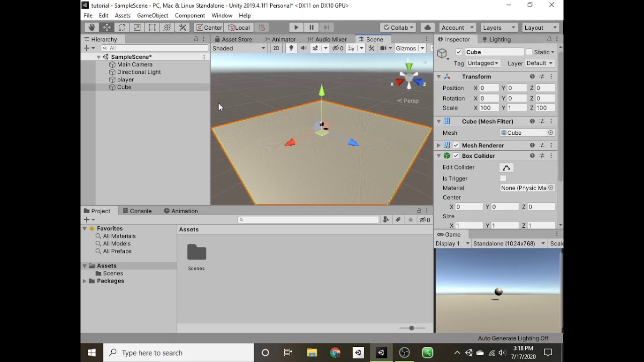Image resolution: width=644 pixels, height=362 pixels.
Task: Open the Mesh object picker circle
Action: [x=550, y=133]
